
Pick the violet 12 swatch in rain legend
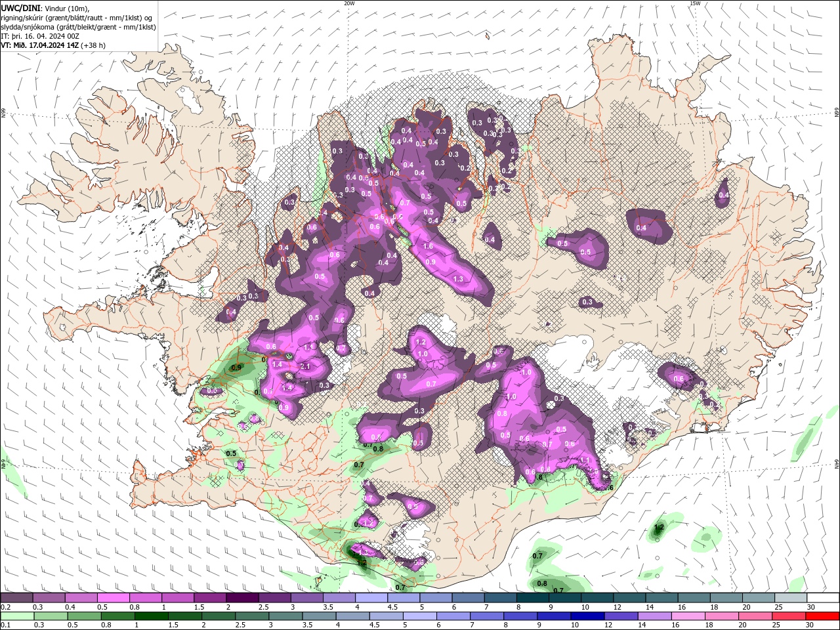(x=621, y=616)
